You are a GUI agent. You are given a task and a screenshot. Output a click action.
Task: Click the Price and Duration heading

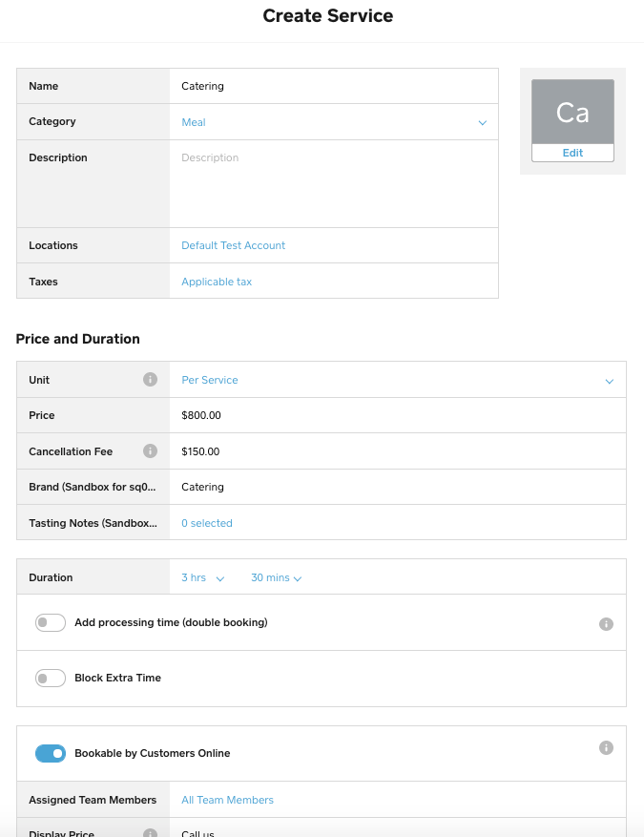[78, 339]
